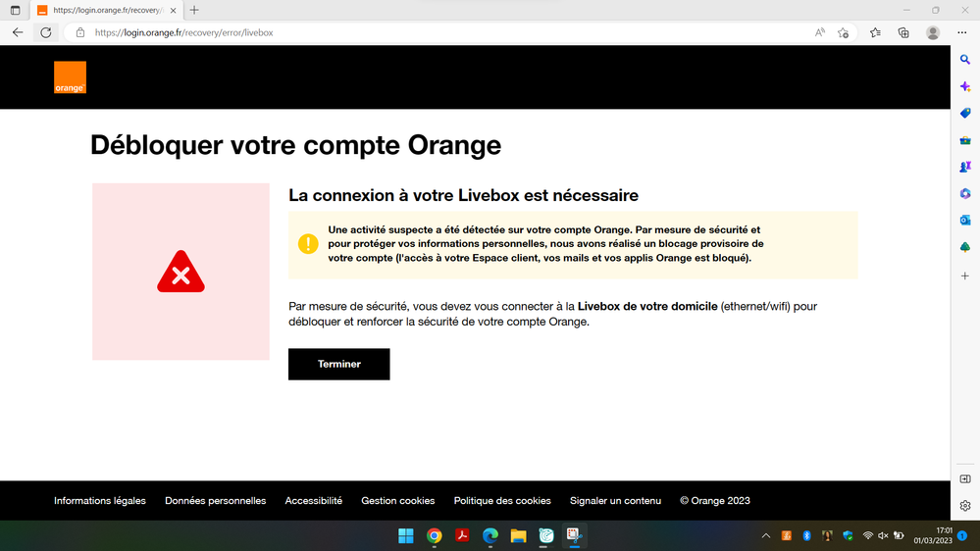Open Snipping Tool from the taskbar
The width and height of the screenshot is (980, 551).
pos(575,535)
